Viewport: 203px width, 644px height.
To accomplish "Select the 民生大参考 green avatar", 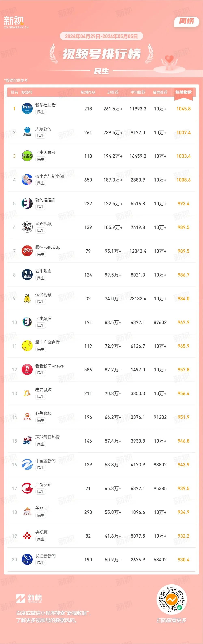I will [27, 156].
